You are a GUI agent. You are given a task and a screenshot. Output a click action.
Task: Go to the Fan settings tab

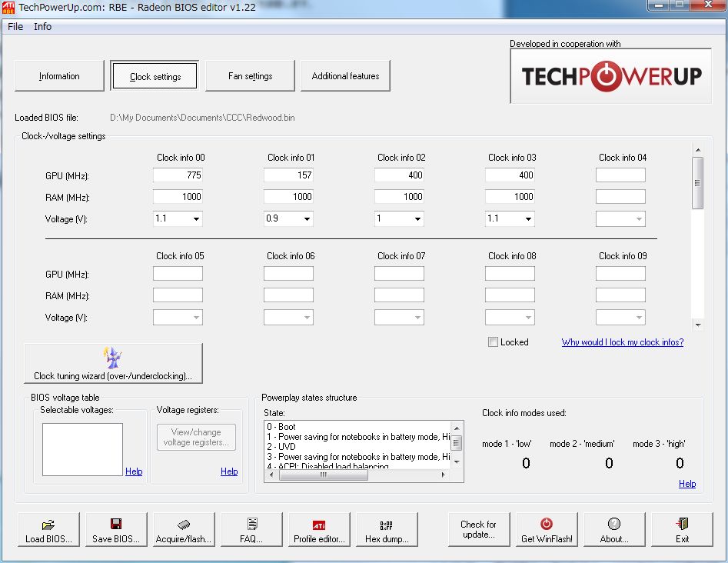251,75
